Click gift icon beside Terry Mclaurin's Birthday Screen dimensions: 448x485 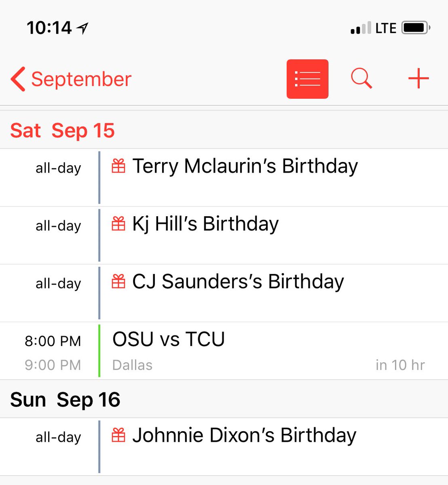pos(118,166)
